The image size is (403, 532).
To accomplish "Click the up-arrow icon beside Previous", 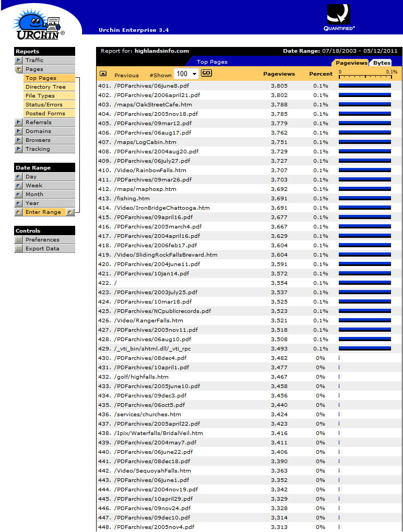I will click(103, 74).
